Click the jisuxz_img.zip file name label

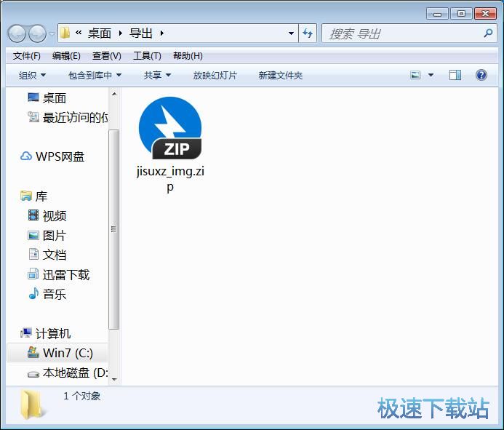[x=170, y=179]
